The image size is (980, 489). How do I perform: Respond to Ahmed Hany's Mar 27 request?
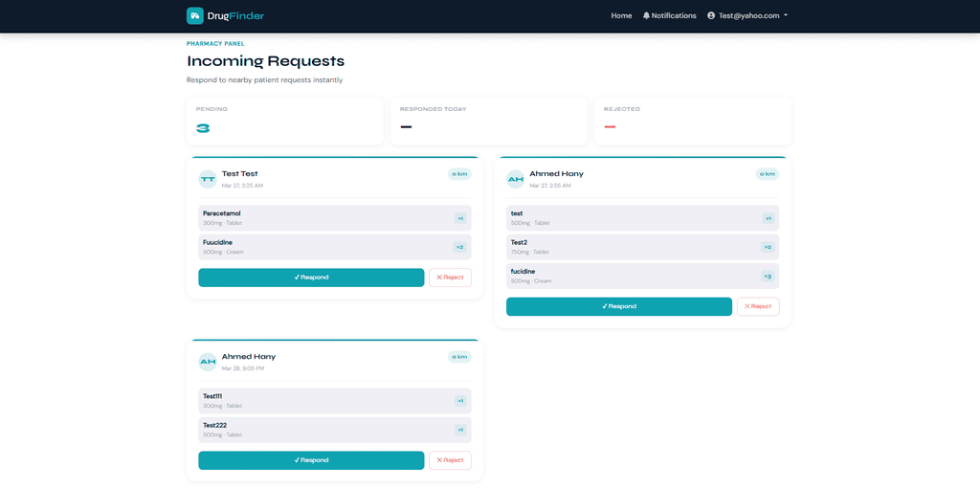pos(619,306)
